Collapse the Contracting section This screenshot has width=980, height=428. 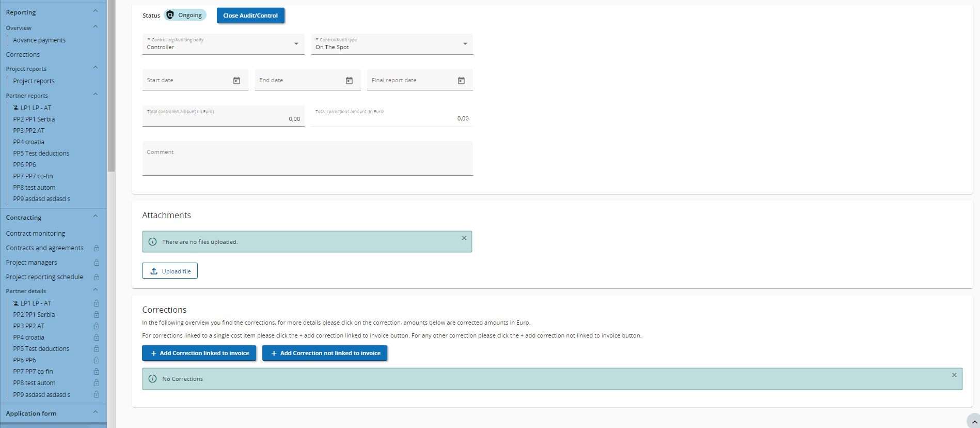[96, 217]
